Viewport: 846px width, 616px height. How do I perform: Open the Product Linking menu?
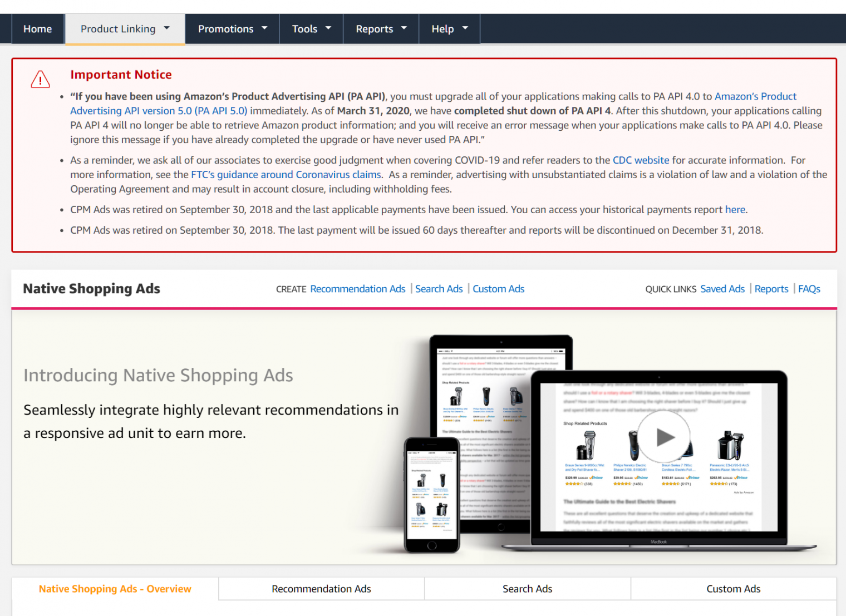pos(125,29)
